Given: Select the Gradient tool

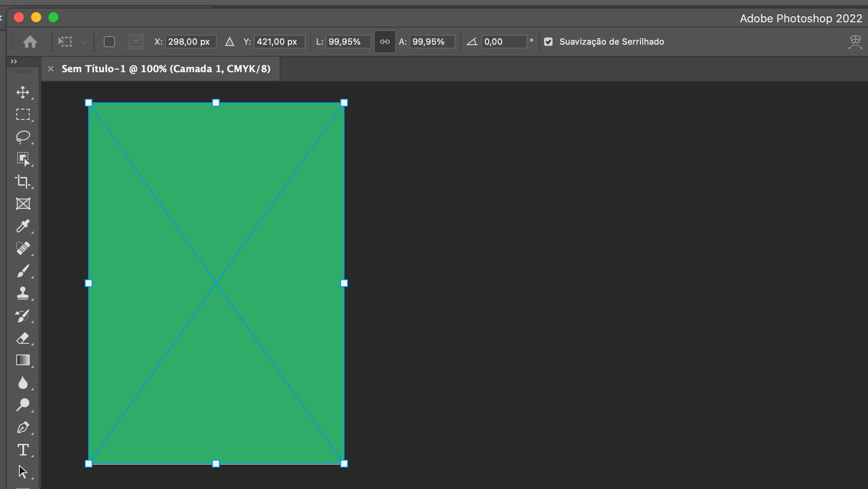Looking at the screenshot, I should tap(23, 360).
